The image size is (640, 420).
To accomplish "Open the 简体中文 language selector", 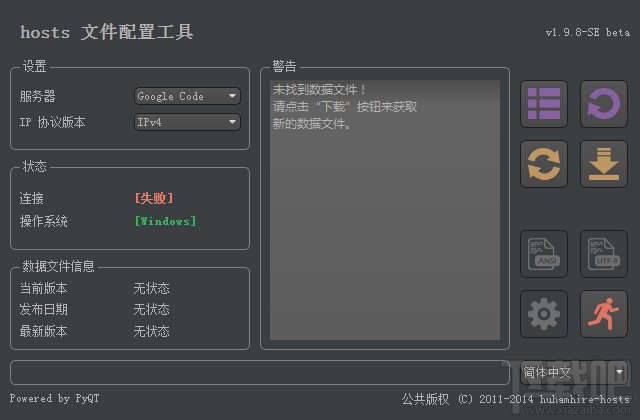I will coord(574,372).
